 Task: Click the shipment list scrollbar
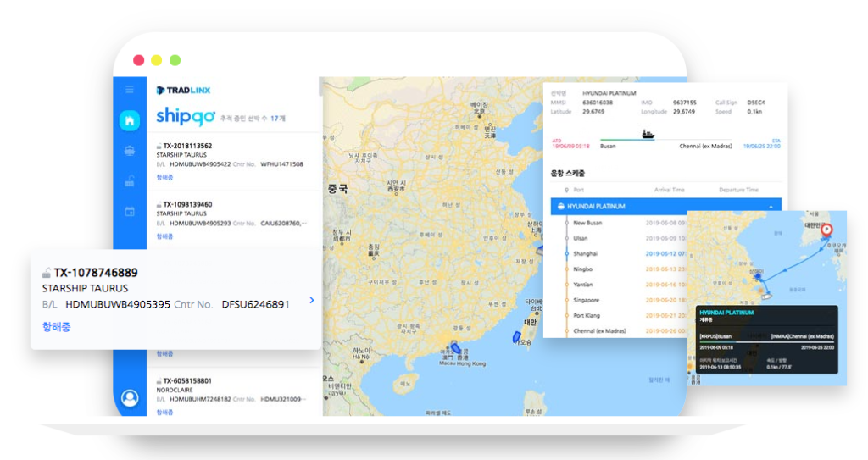pyautogui.click(x=320, y=86)
